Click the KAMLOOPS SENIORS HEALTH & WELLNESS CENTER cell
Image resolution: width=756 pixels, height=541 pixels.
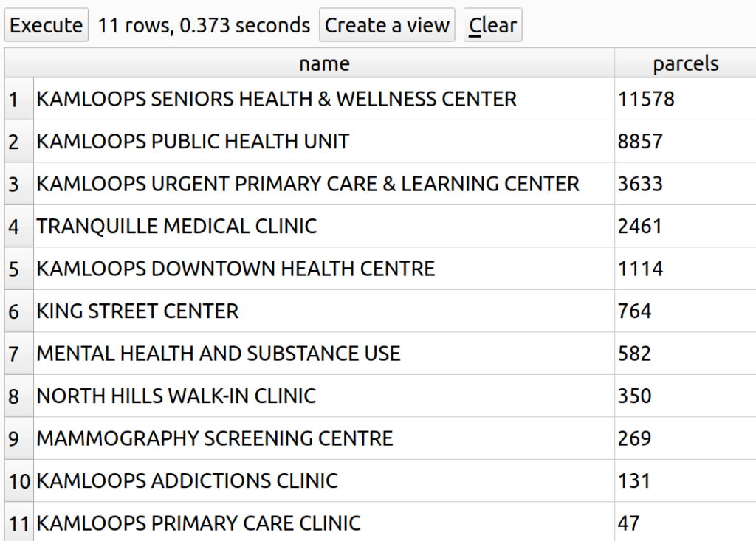click(x=277, y=99)
